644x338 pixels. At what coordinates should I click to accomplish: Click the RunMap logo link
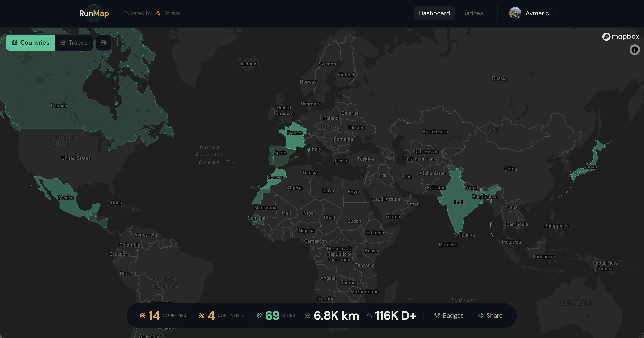pos(94,13)
